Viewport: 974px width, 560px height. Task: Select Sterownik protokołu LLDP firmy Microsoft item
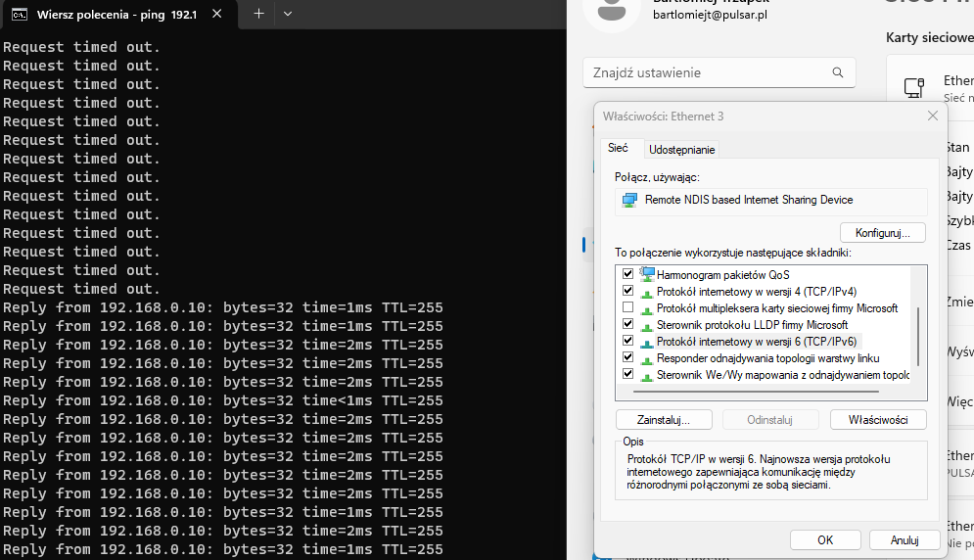click(752, 325)
